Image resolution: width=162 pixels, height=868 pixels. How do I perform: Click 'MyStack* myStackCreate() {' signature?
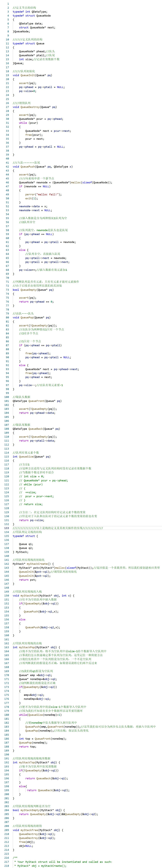click(x=33, y=564)
